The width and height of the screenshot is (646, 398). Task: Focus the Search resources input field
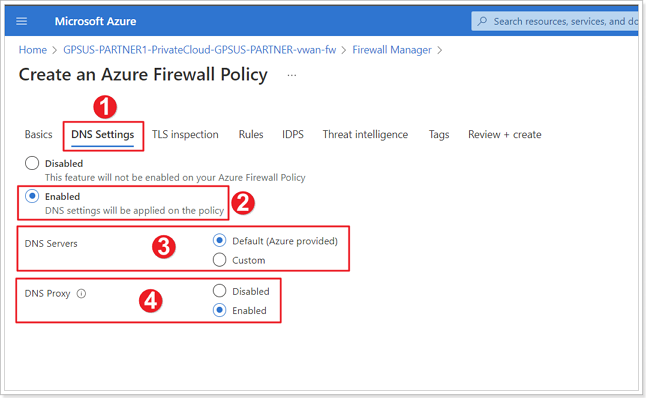point(555,21)
